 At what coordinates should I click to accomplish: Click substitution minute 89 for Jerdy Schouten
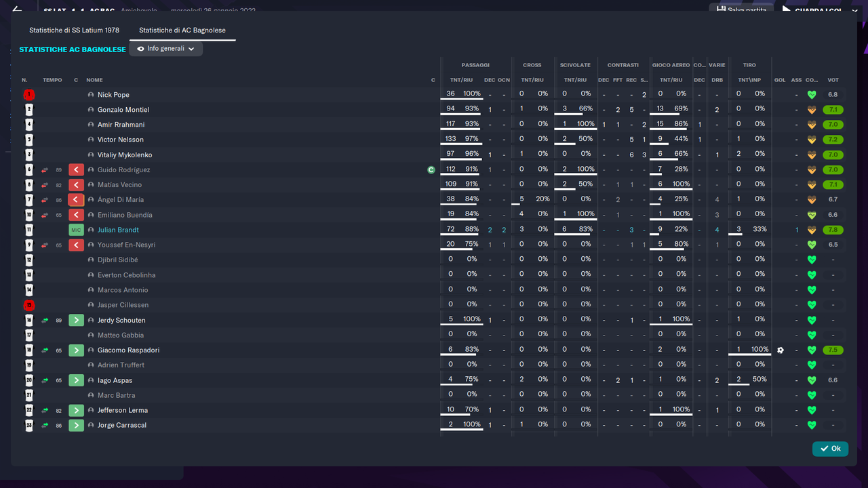pyautogui.click(x=59, y=320)
